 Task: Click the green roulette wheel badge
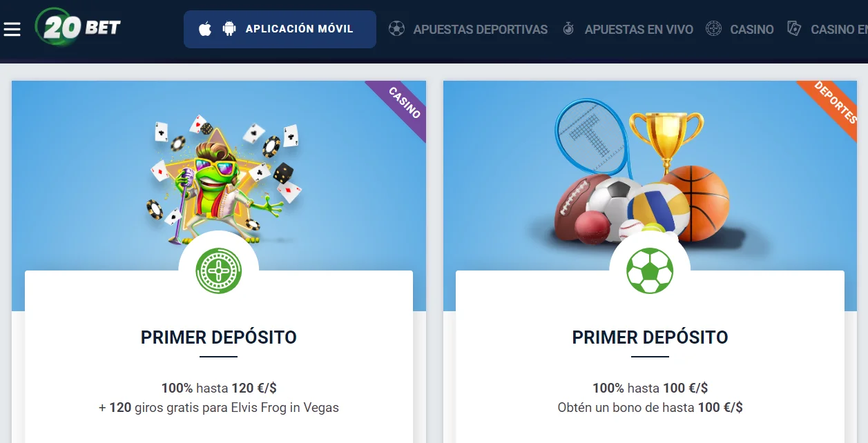coord(218,270)
